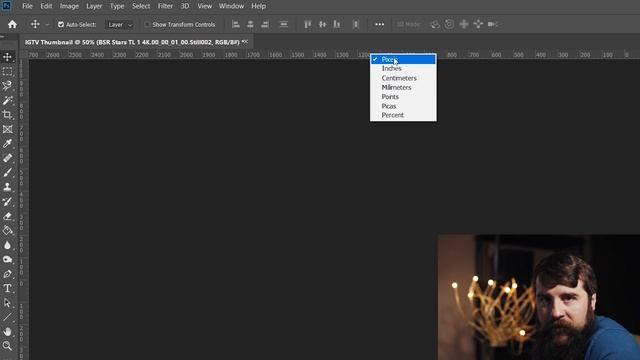The height and width of the screenshot is (360, 640).
Task: Open the Layer menu
Action: click(94, 6)
